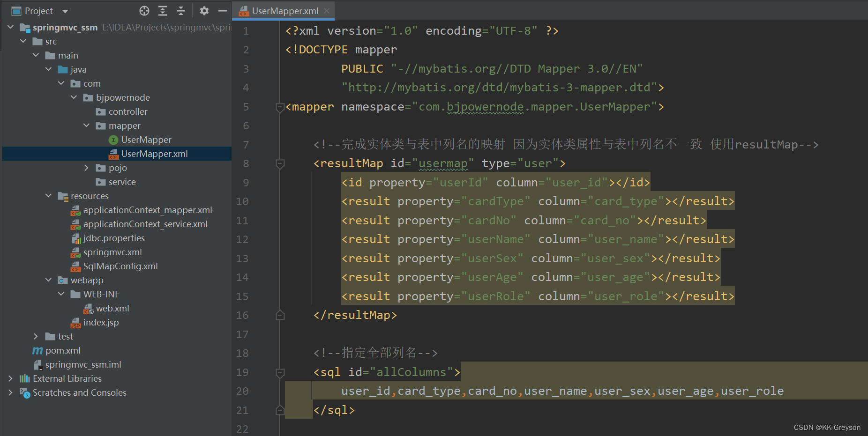Click fold end marker at line 21
This screenshot has width=868, height=436.
click(x=280, y=410)
